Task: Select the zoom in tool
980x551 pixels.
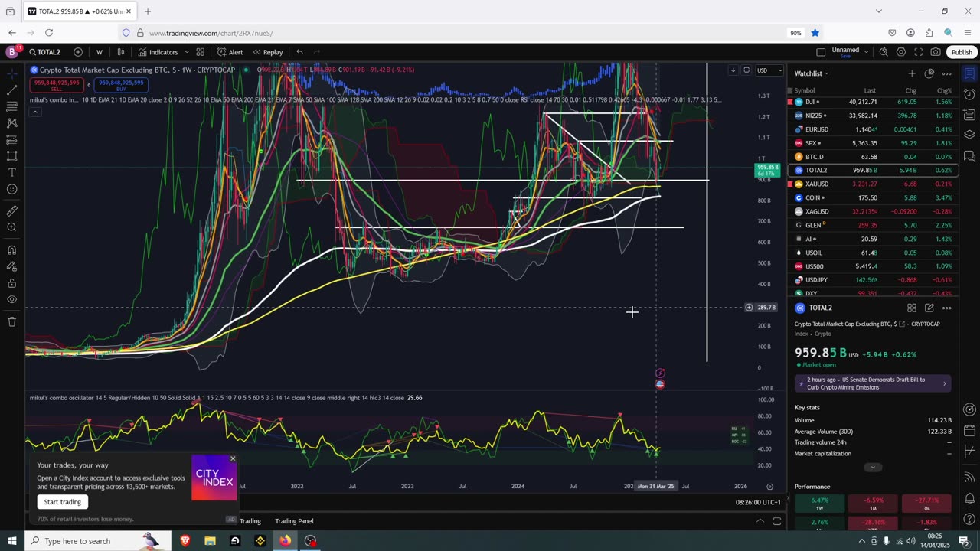Action: point(11,227)
